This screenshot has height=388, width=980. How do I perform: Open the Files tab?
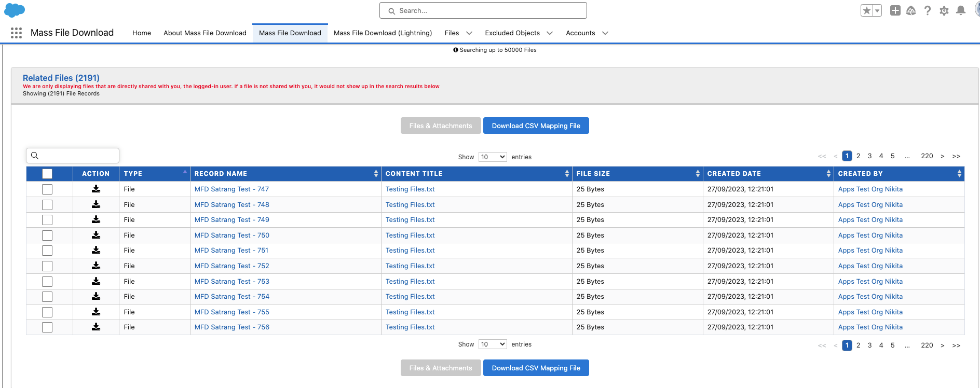452,33
